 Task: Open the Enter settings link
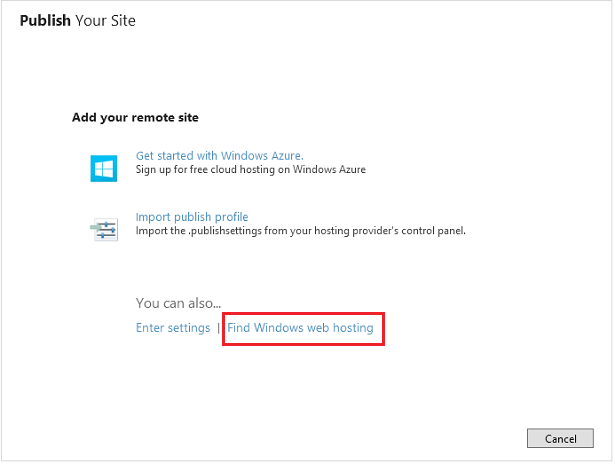point(173,328)
